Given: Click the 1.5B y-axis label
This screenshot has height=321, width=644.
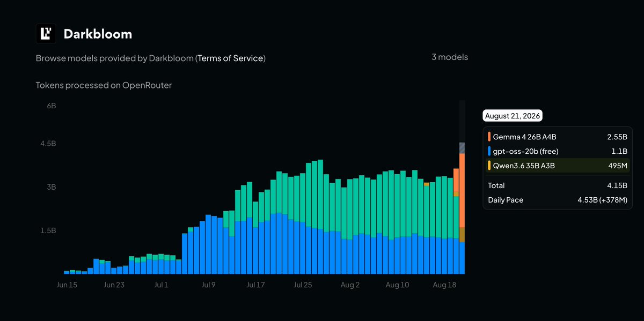Looking at the screenshot, I should [48, 230].
